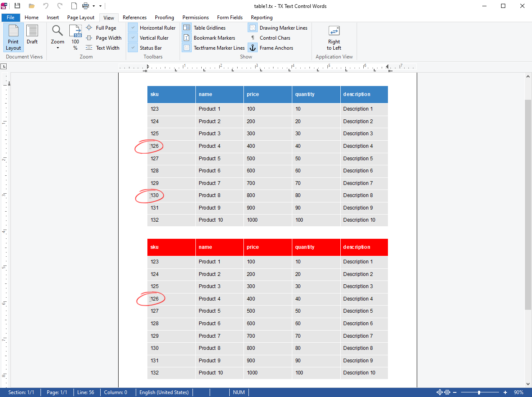Select the View ribbon tab
Screen dimensions: 532x397
109,18
